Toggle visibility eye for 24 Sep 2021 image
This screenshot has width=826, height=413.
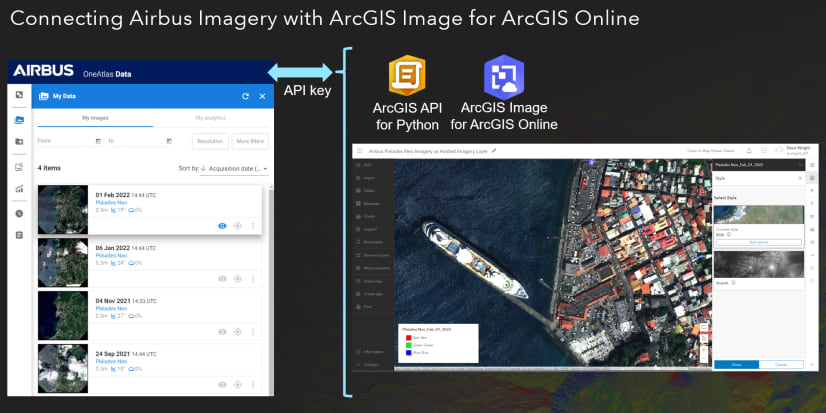point(222,385)
